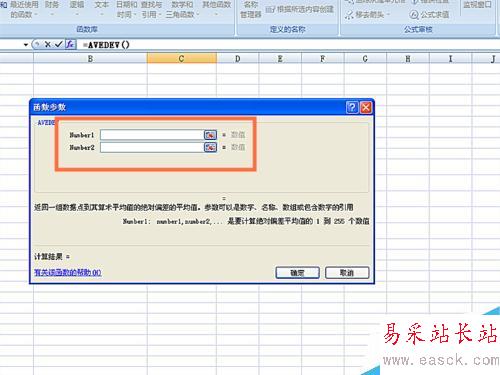
Task: Click Evaluate Formula button
Action: click(429, 15)
